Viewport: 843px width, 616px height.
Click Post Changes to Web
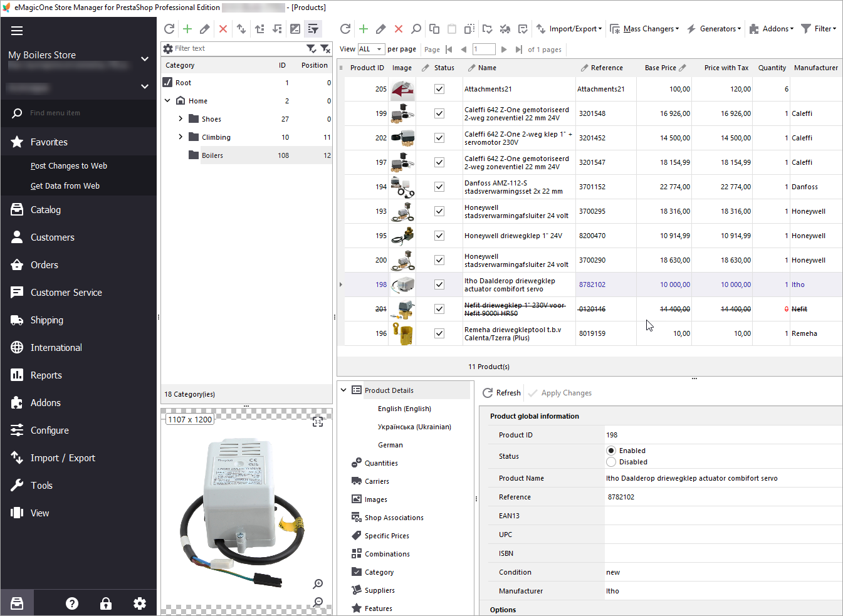(69, 166)
